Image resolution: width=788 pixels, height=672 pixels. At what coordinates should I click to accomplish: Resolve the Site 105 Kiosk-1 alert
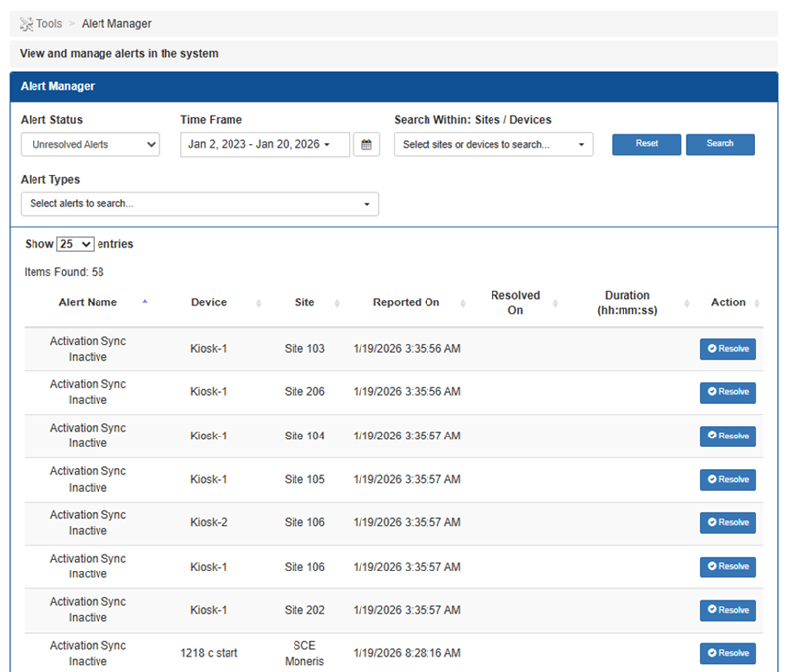[x=728, y=480]
